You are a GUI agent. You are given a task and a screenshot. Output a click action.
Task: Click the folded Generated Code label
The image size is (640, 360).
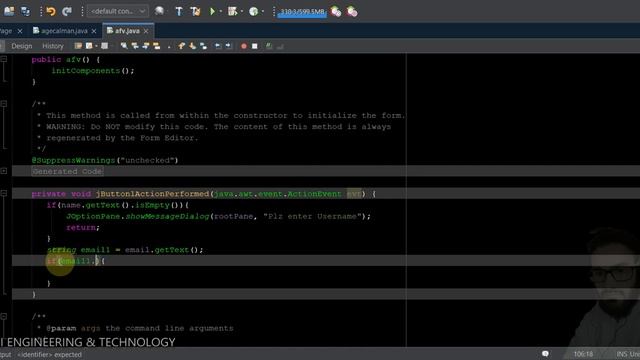67,171
